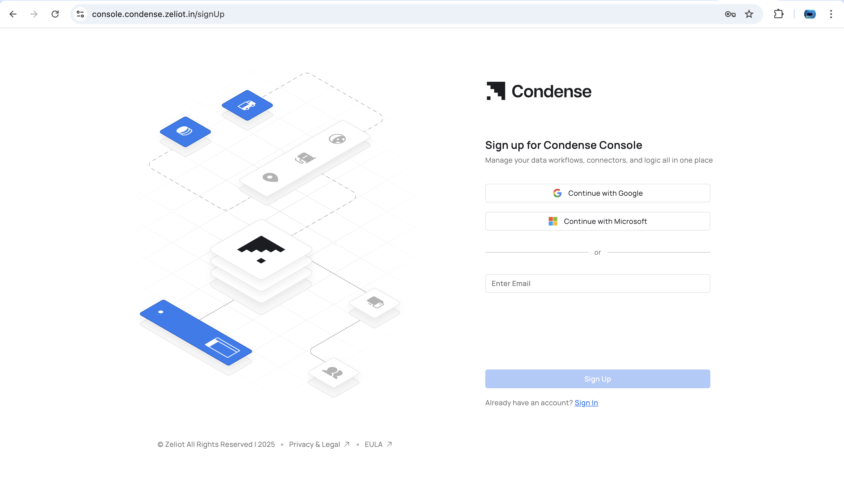Screen dimensions: 844x504
Task: Open site information icon in address bar
Action: coord(80,14)
